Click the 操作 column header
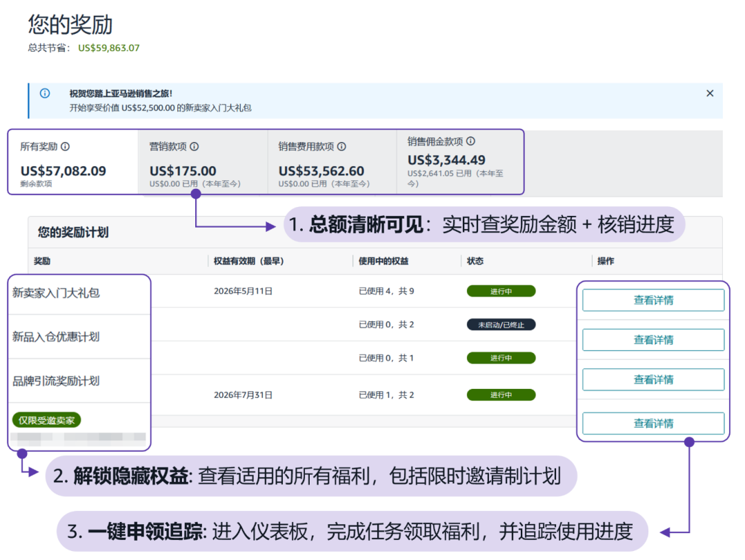Screen dimensions: 745x560 point(606,261)
